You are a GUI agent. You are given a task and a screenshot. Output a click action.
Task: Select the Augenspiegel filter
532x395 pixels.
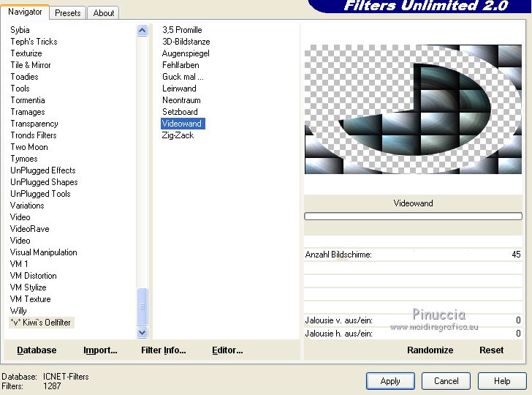coord(186,53)
